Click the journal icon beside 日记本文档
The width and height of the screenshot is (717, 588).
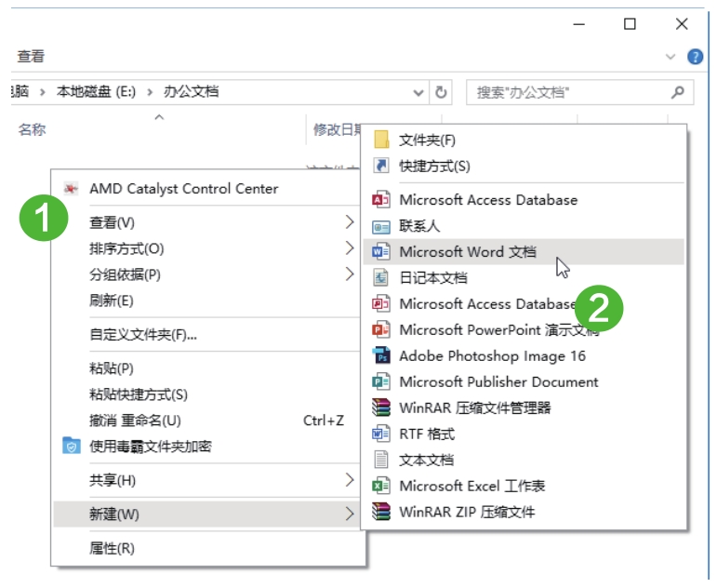381,278
